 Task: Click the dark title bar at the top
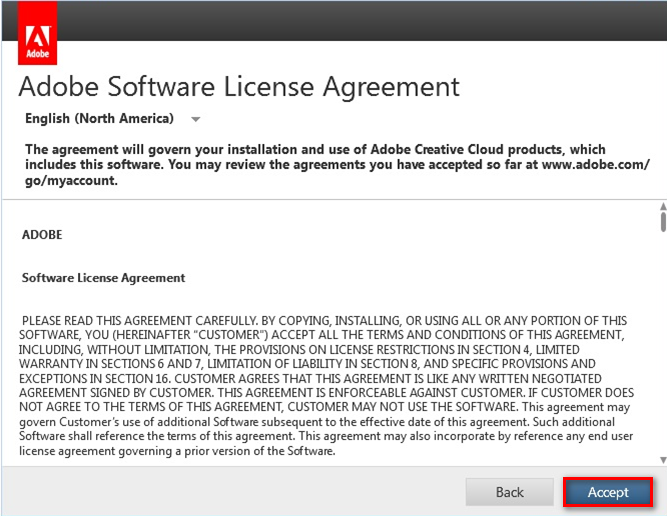(x=360, y=20)
